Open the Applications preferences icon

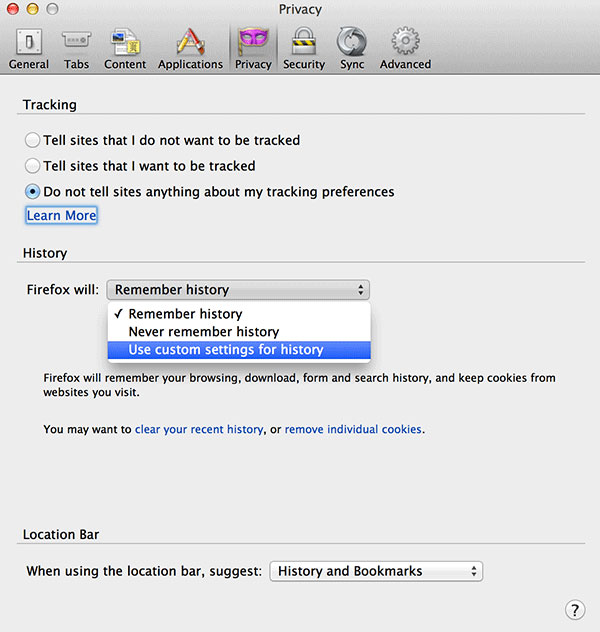tap(190, 41)
